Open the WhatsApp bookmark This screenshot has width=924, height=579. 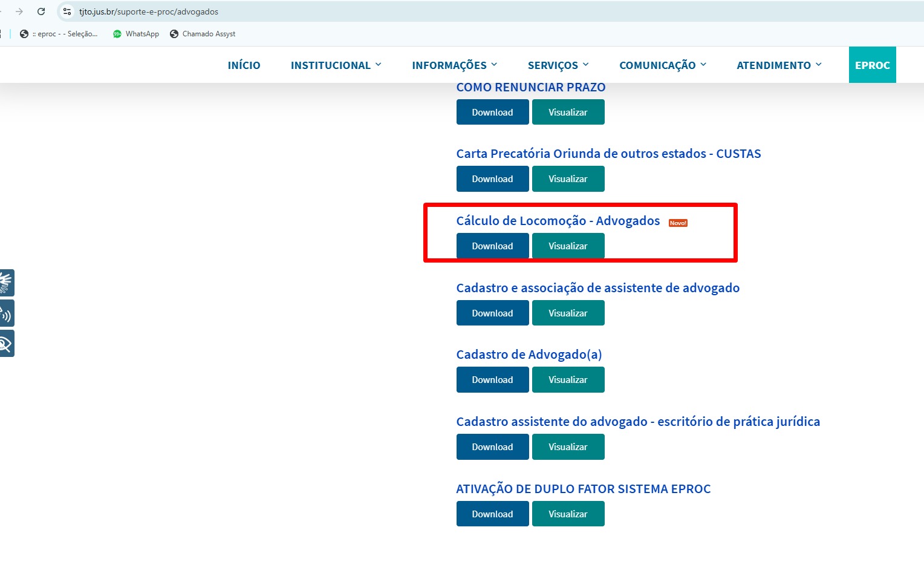click(x=136, y=34)
